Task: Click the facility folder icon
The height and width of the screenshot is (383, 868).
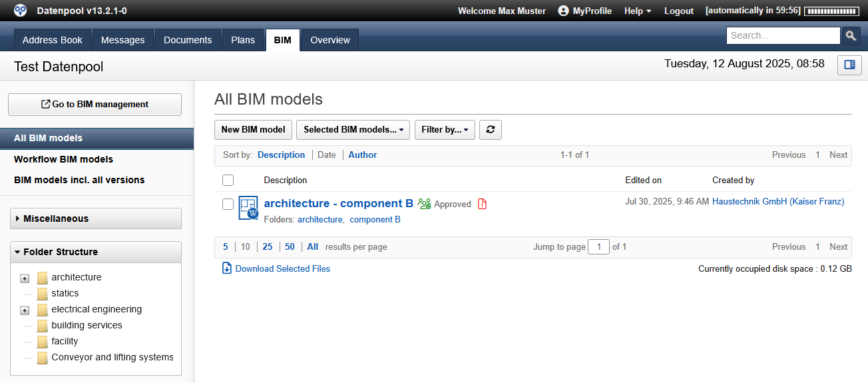Action: 43,342
